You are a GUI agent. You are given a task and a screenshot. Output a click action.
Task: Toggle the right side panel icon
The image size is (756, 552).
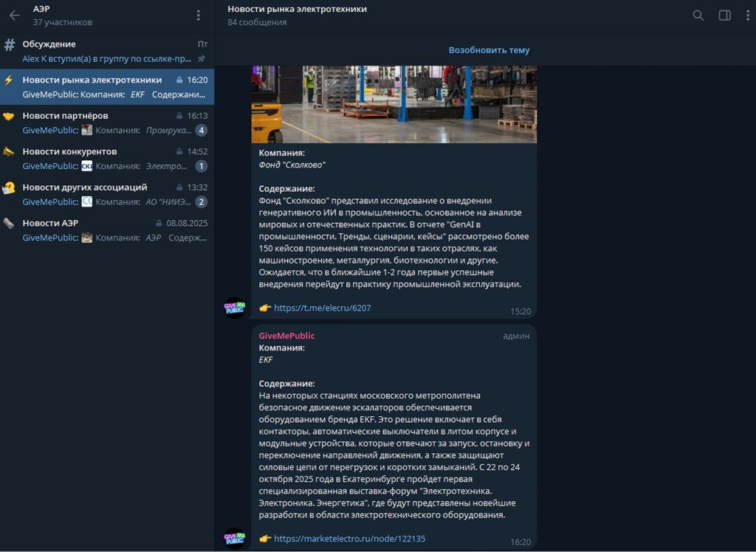click(724, 15)
